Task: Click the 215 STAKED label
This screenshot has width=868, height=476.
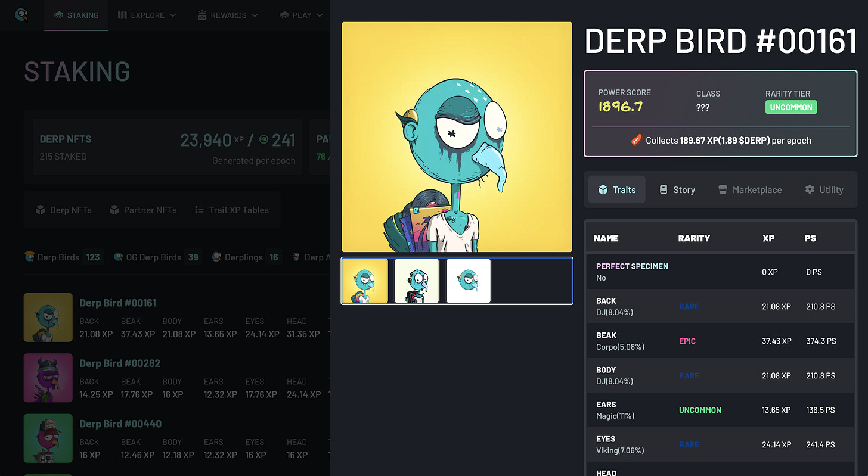Action: [x=63, y=157]
